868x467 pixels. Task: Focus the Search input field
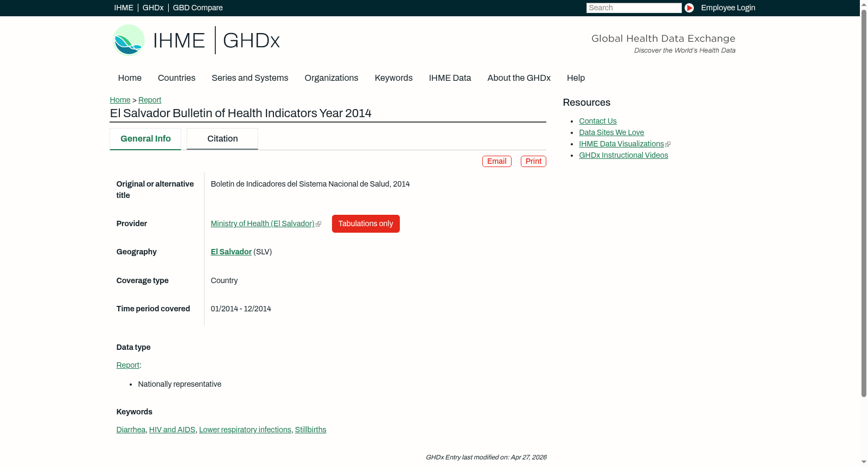pos(634,8)
